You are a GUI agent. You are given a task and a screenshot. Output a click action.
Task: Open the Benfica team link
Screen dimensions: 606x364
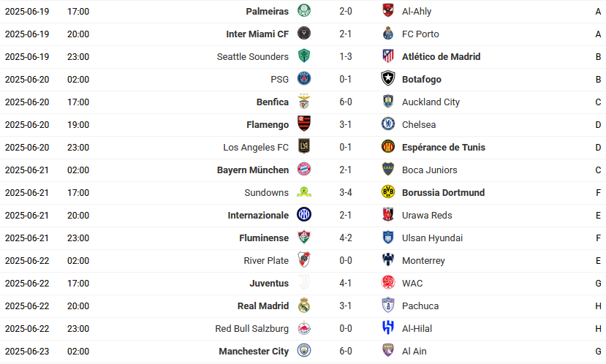(273, 102)
